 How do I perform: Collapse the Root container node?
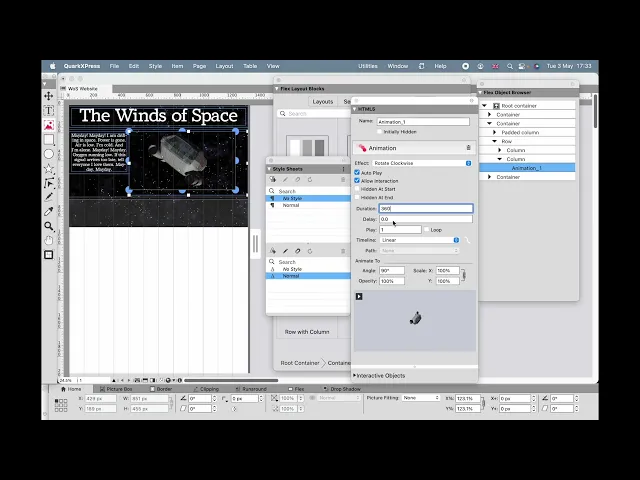coord(484,106)
